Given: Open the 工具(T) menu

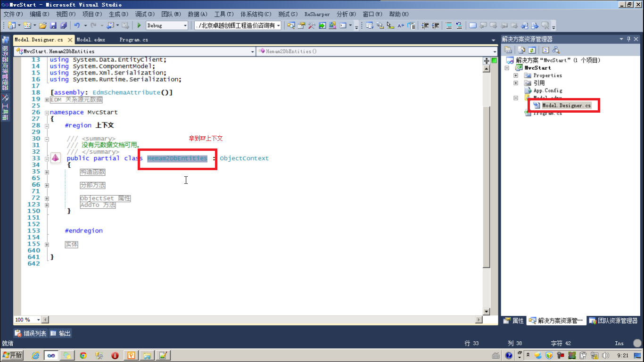Looking at the screenshot, I should [x=224, y=14].
